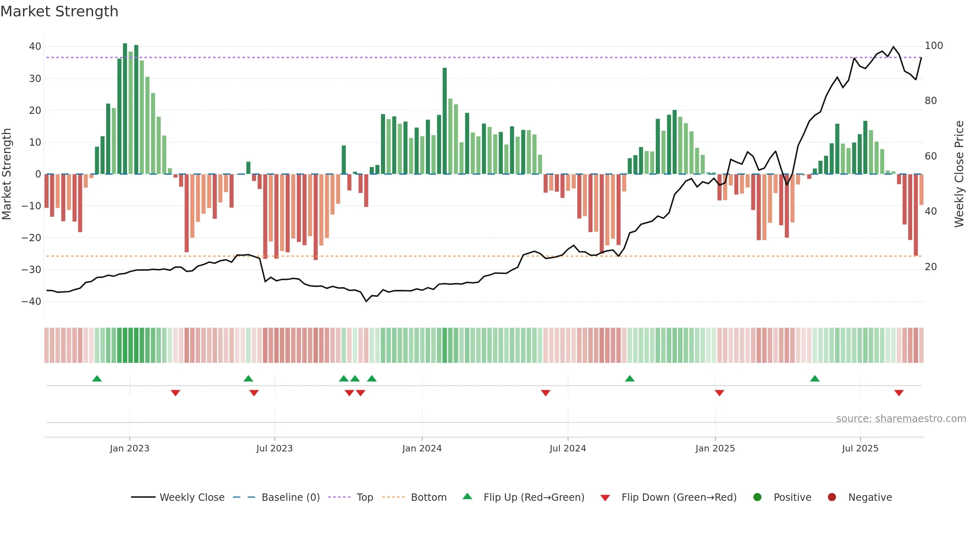The width and height of the screenshot is (980, 551).
Task: Click the last flip-down marker after Jul 2025
Action: [899, 393]
